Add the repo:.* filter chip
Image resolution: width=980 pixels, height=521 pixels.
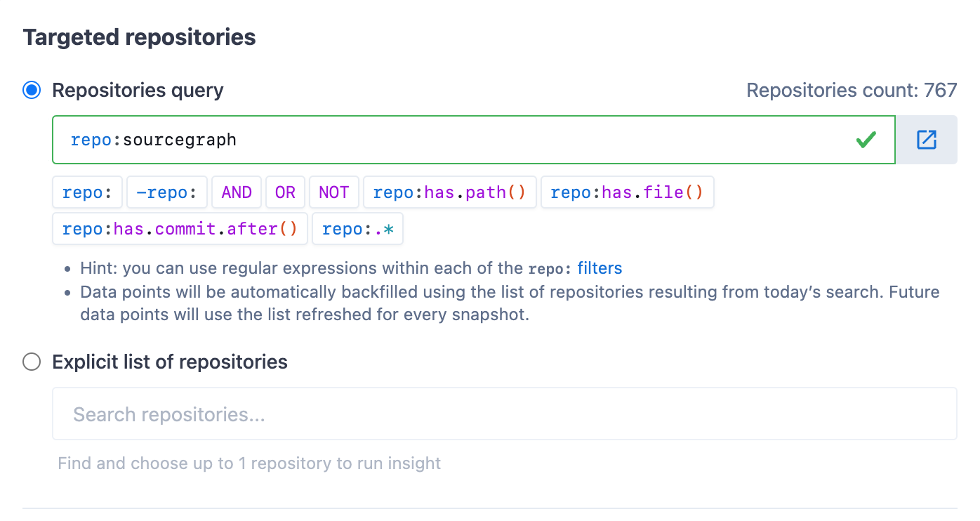point(358,229)
